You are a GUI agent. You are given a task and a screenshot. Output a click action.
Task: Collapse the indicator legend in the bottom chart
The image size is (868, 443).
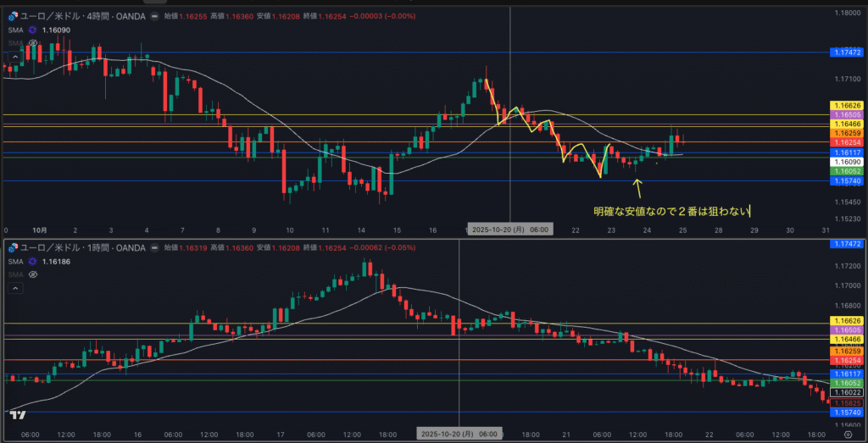point(14,287)
